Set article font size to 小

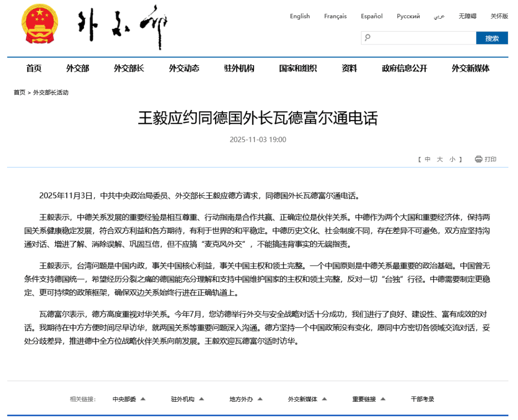click(x=452, y=159)
